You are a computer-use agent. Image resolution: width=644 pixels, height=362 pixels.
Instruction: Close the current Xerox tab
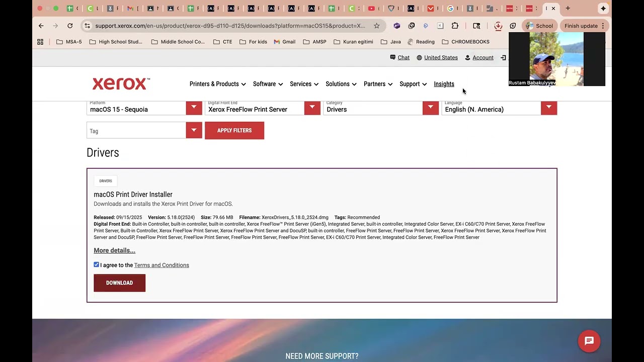[553, 8]
